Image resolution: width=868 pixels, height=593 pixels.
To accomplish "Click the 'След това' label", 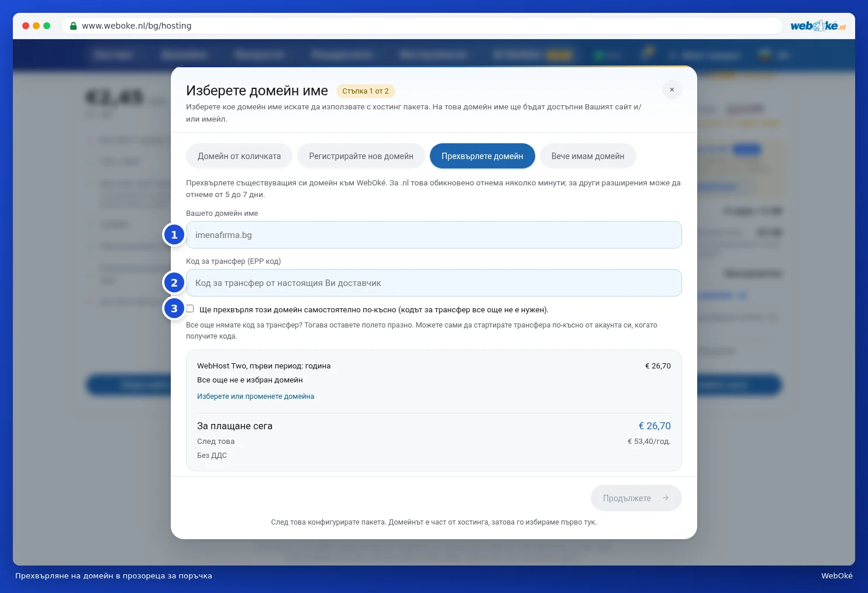I will pos(216,442).
